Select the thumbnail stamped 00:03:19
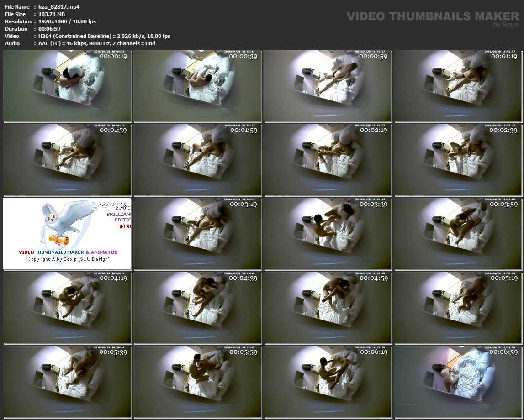 197,234
